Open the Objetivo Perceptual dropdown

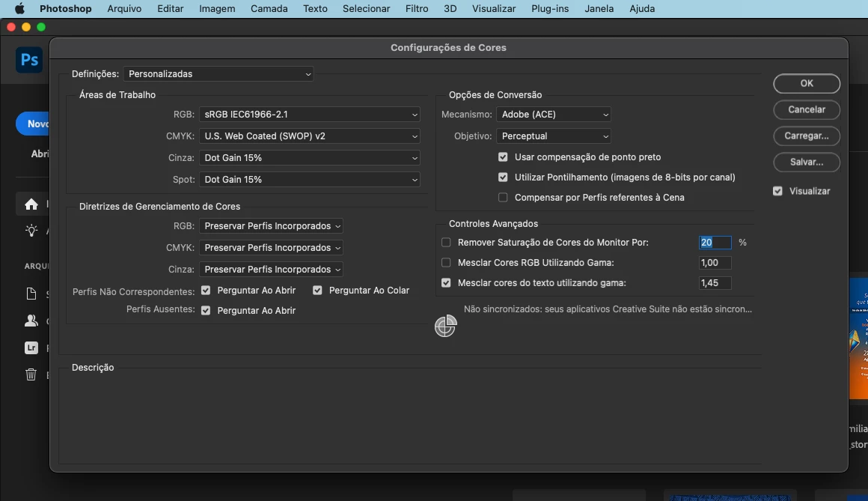(554, 136)
